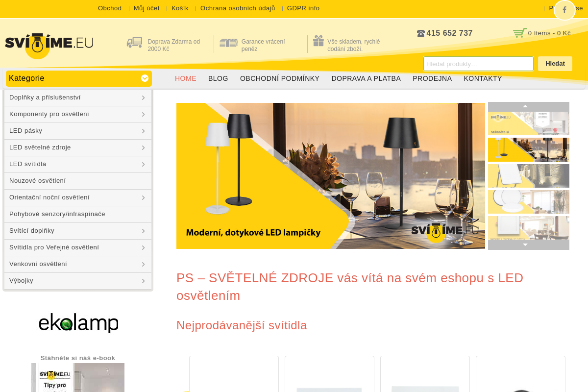
Task: Open the BLOG menu item
Action: coord(218,78)
